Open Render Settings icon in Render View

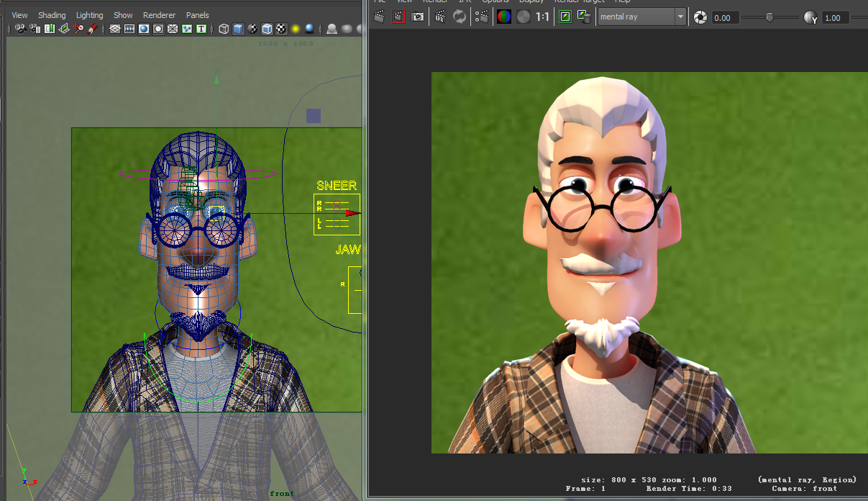[x=481, y=17]
